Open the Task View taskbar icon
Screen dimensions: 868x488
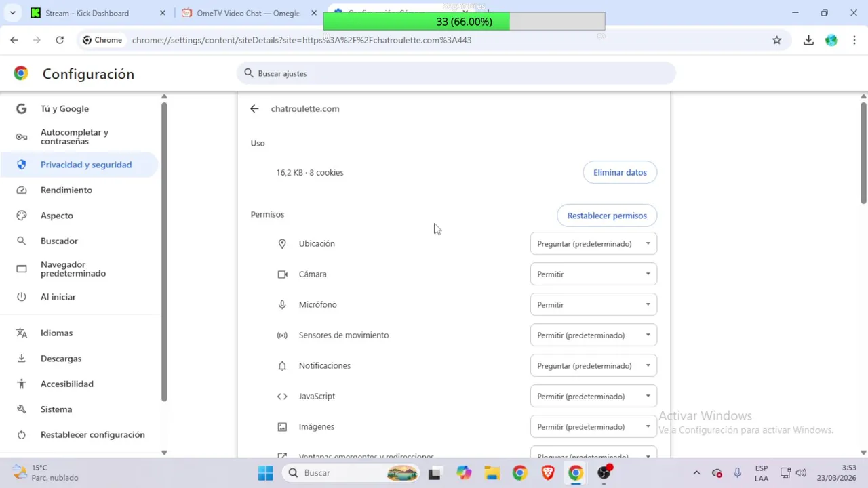point(435,473)
